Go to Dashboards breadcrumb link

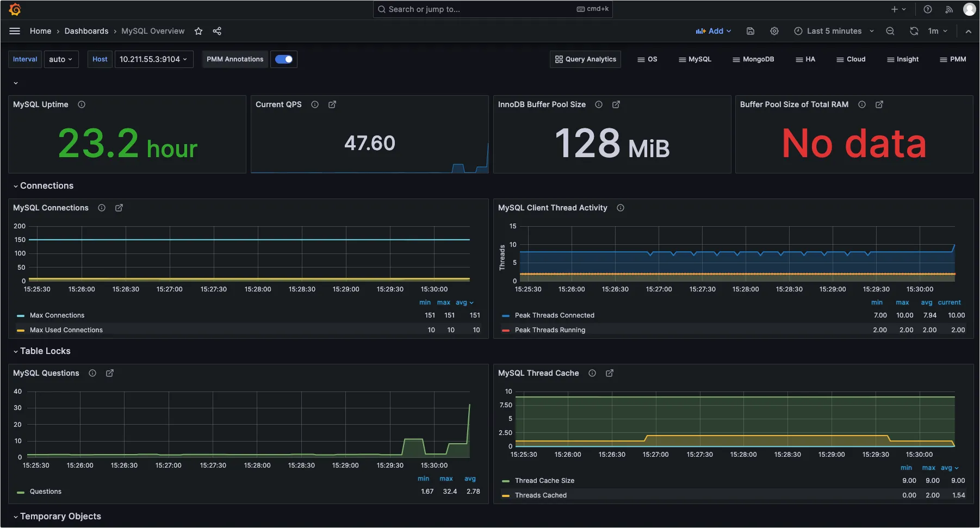[x=86, y=31]
